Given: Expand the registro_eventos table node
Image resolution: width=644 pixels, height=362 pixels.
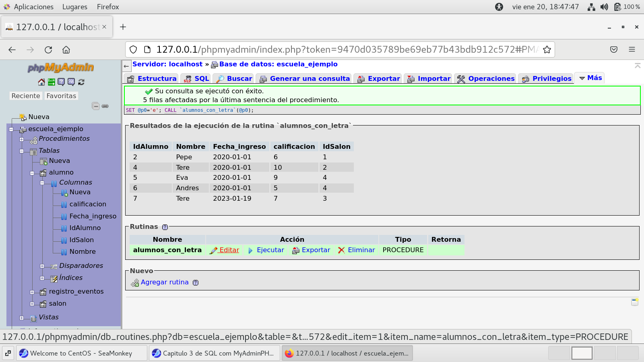Looking at the screenshot, I should 32,292.
